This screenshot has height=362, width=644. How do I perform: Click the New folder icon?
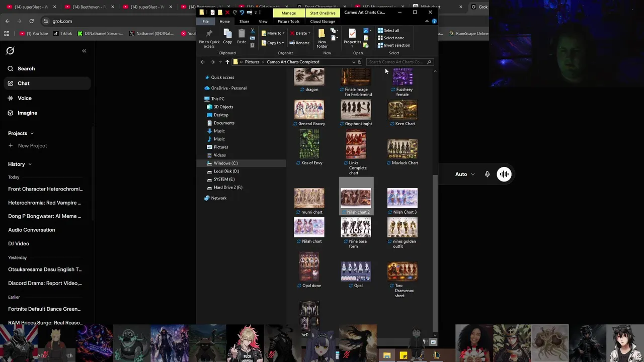[322, 34]
